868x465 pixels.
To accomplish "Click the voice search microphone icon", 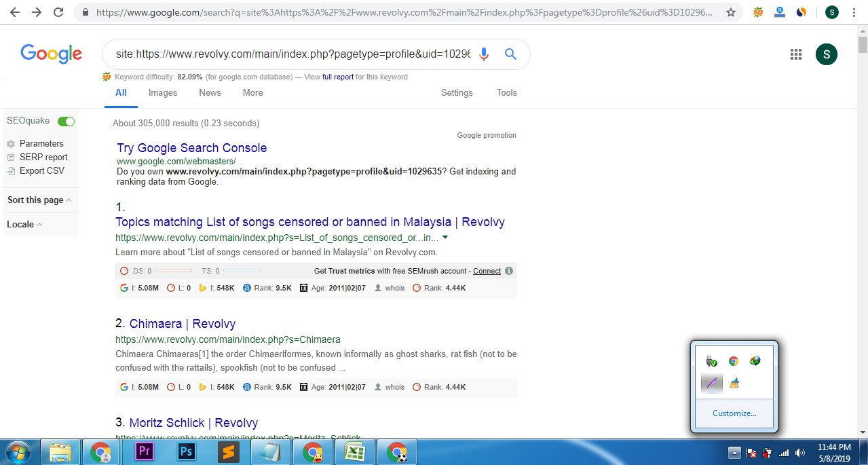I will click(484, 54).
